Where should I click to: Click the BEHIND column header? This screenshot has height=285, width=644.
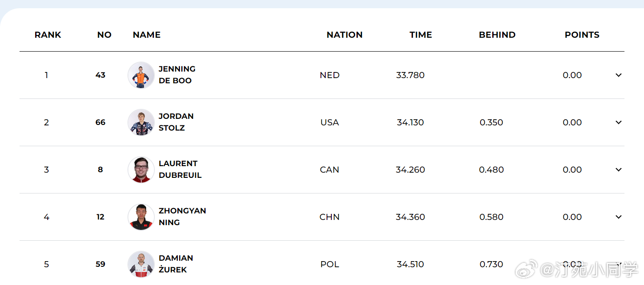pyautogui.click(x=497, y=35)
